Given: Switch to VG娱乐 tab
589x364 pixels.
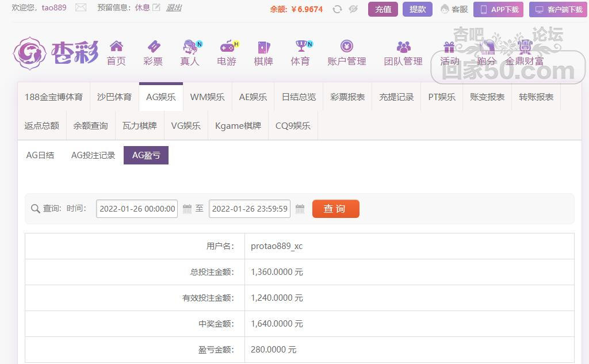Looking at the screenshot, I should click(186, 125).
